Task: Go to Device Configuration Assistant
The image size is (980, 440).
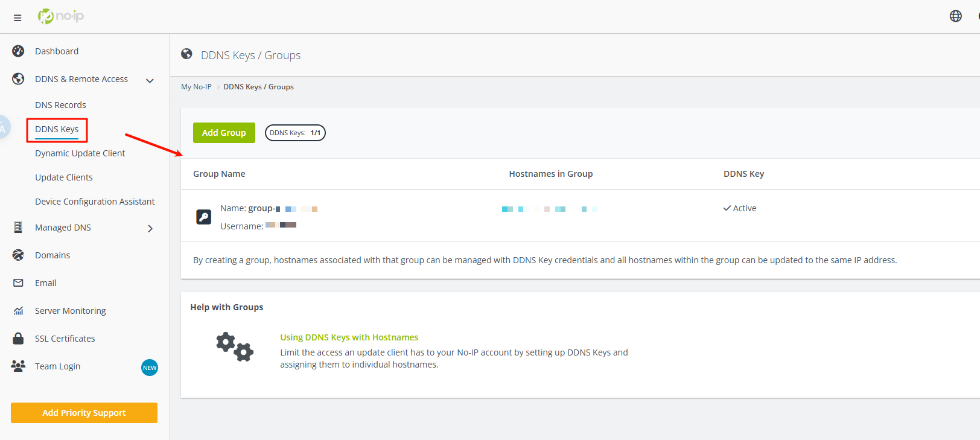Action: tap(95, 202)
